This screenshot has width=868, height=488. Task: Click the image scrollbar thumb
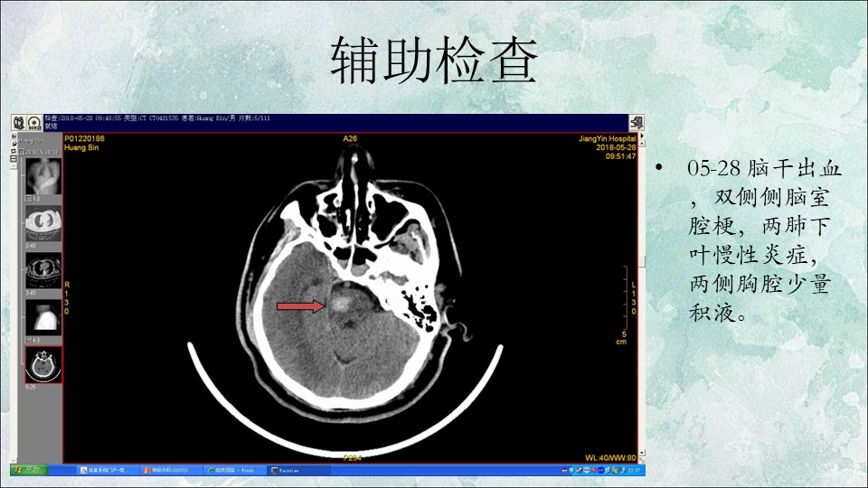[642, 262]
